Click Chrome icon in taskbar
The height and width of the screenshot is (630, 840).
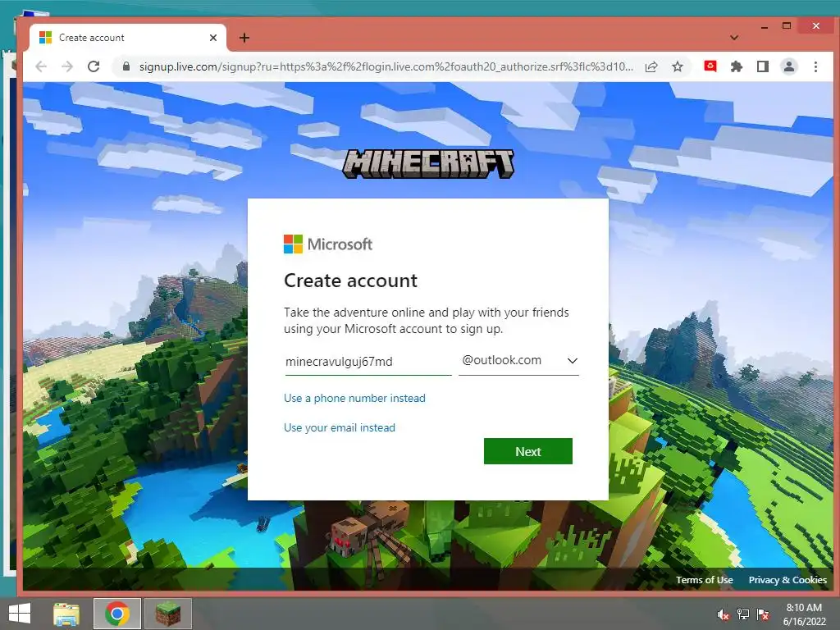pyautogui.click(x=117, y=614)
